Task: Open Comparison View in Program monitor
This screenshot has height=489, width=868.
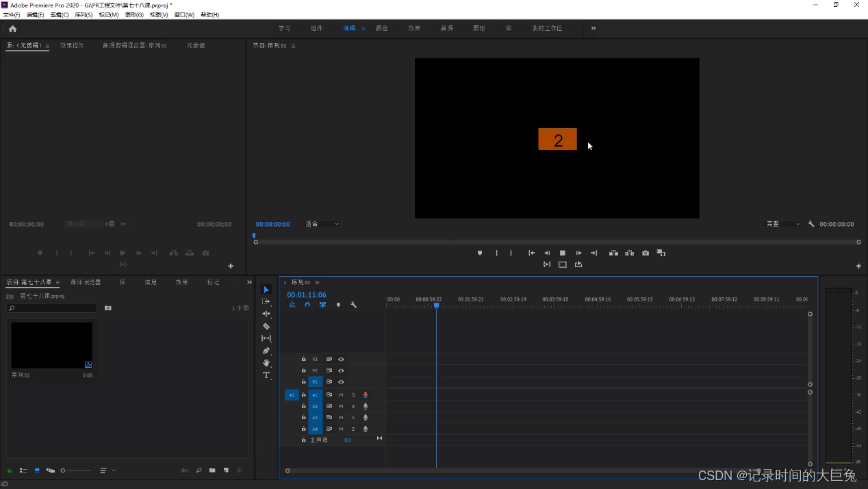Action: tap(661, 253)
